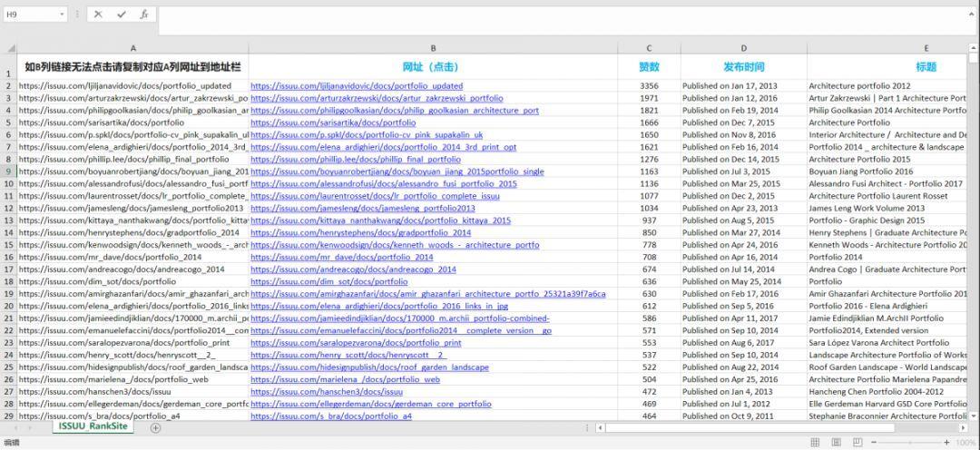Click the zoom out minus button
The image size is (980, 450).
coord(876,443)
